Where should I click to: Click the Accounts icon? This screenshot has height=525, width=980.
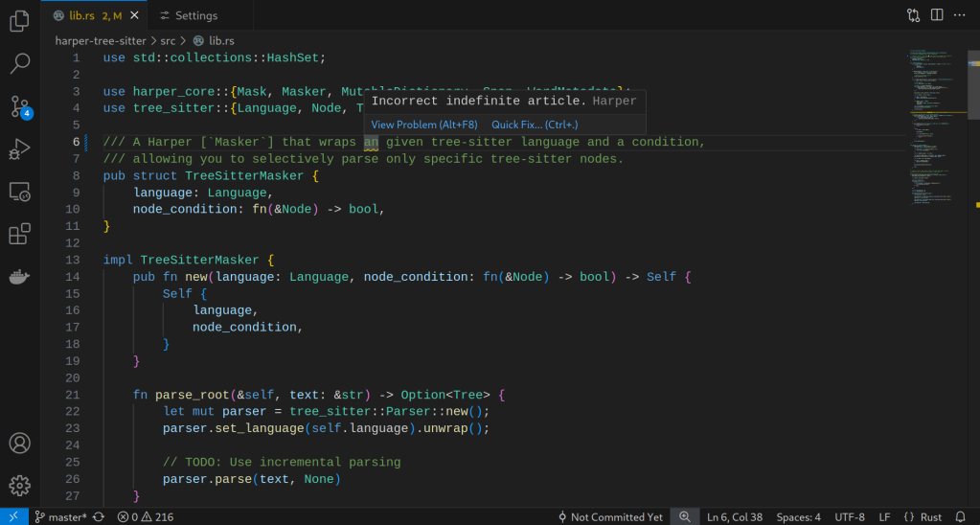point(19,444)
